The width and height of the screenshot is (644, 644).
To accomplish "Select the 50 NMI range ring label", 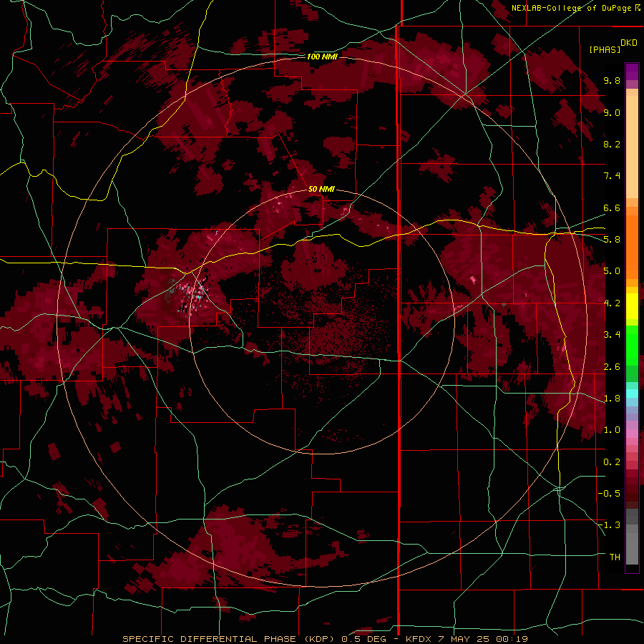I will (x=321, y=189).
